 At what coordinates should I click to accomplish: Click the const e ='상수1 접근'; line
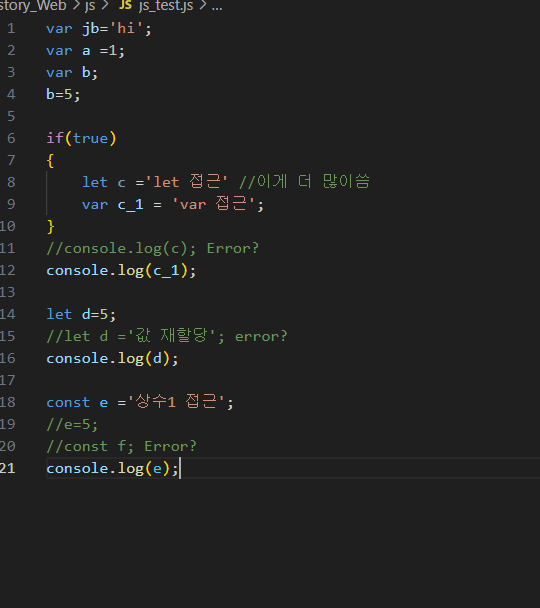click(x=140, y=402)
